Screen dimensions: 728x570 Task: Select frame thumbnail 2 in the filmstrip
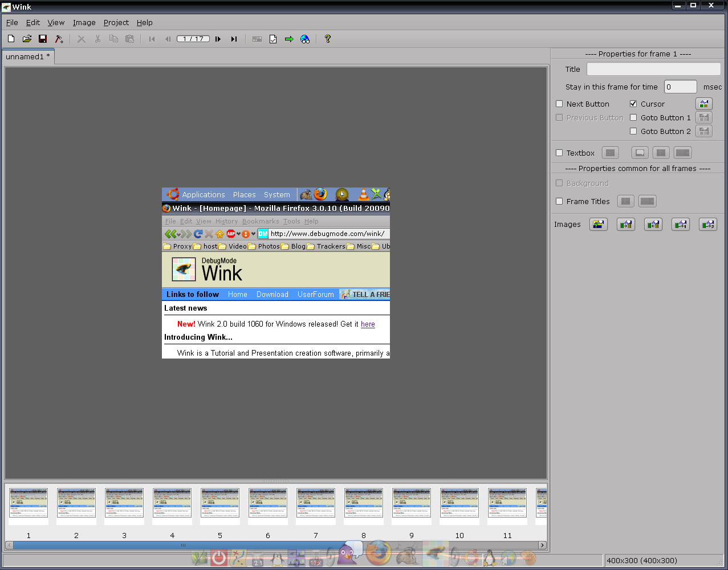76,505
